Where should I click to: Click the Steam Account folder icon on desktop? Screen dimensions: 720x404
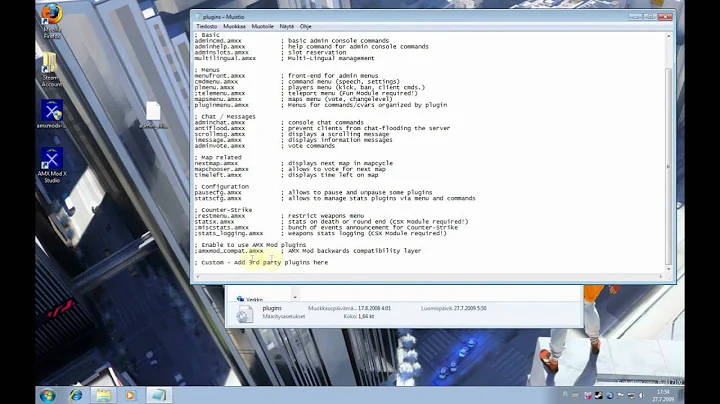pyautogui.click(x=51, y=69)
